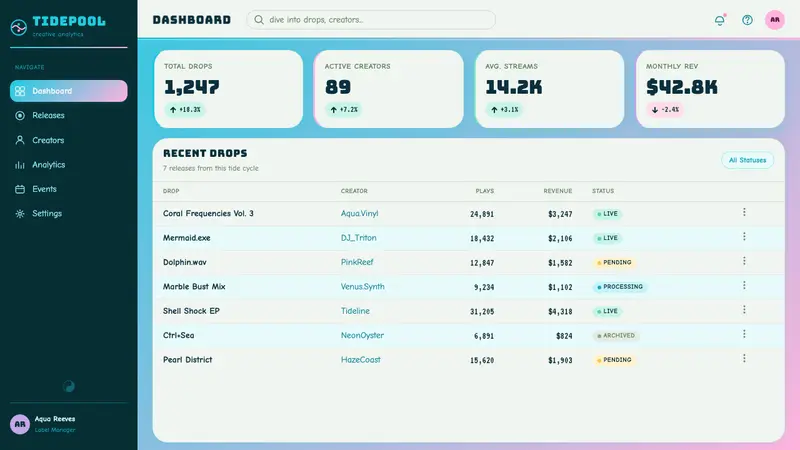Screen dimensions: 800x450
Task: Sort by the Drop column header
Action: [171, 191]
